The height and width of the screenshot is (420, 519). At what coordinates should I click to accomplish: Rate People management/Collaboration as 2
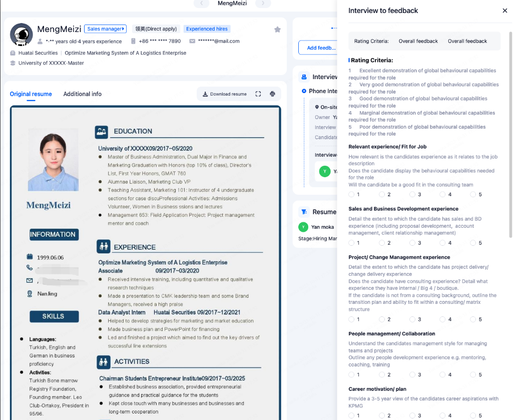coord(382,374)
